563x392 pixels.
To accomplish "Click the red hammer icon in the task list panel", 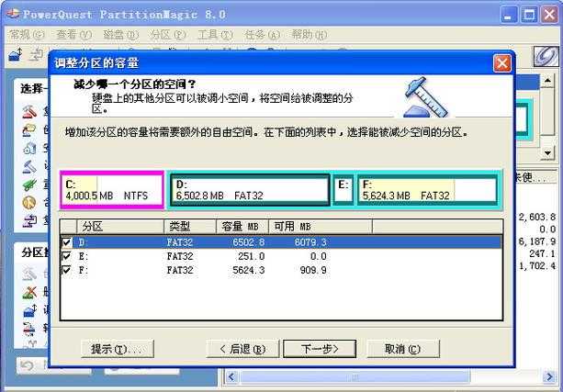I will tap(29, 112).
